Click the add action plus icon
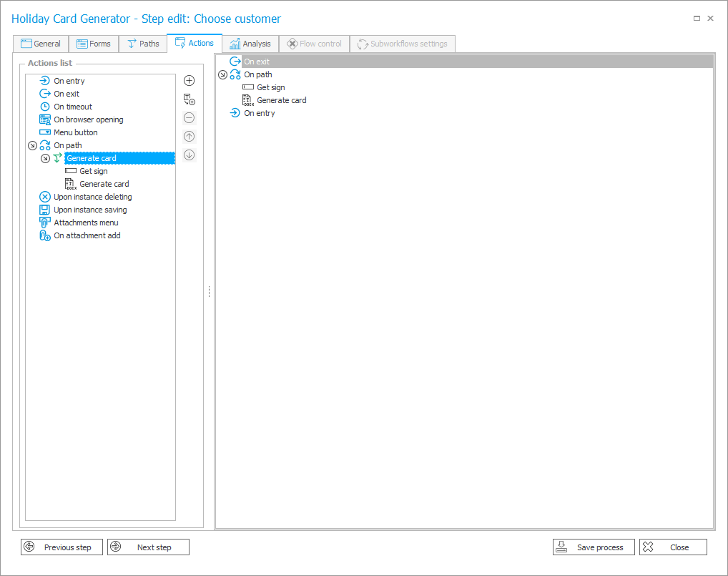This screenshot has width=728, height=576. coord(189,81)
